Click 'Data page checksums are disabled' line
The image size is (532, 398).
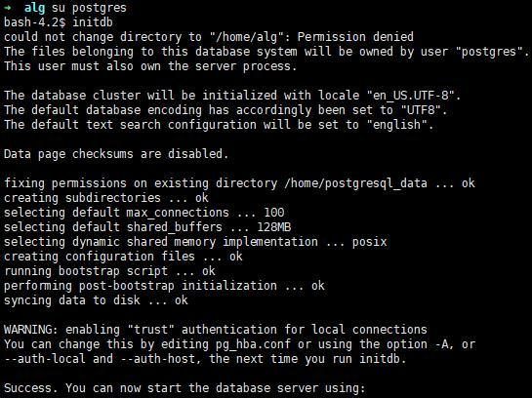[x=116, y=154]
